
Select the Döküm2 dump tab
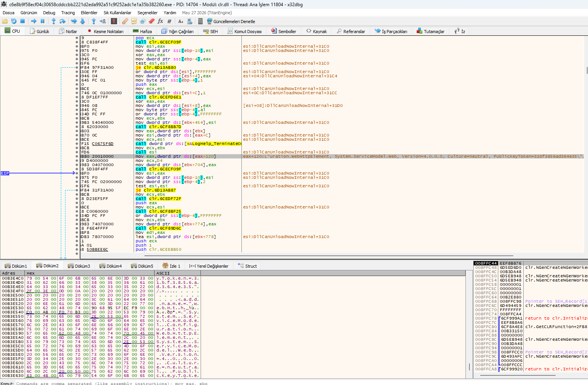[47, 266]
